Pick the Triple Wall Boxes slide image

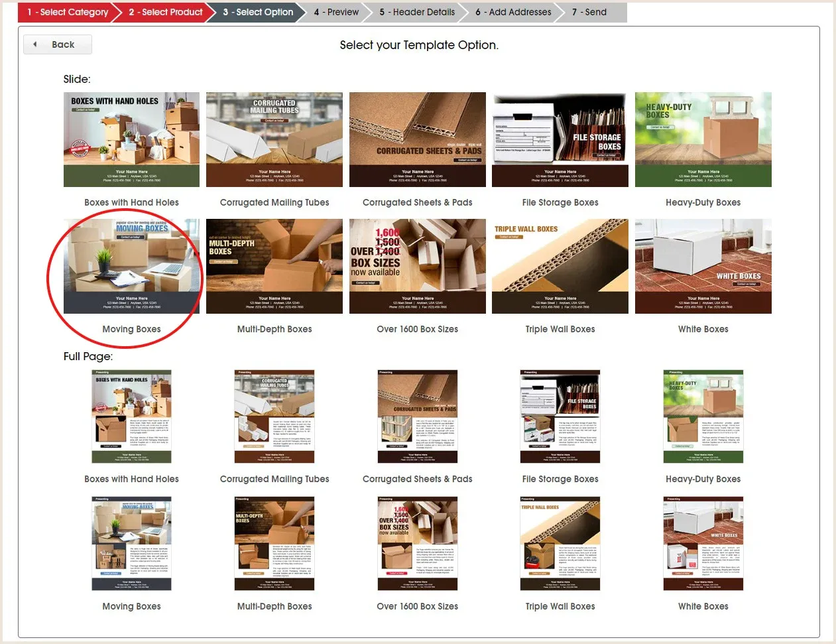pos(560,266)
